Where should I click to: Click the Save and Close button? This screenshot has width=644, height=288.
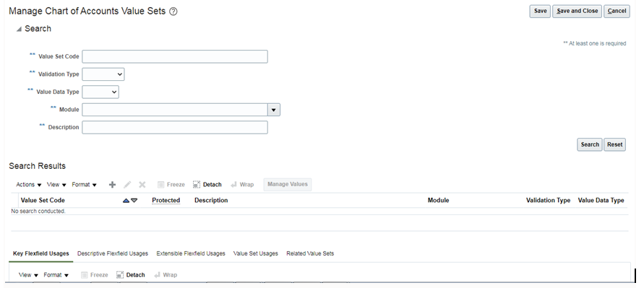(577, 11)
